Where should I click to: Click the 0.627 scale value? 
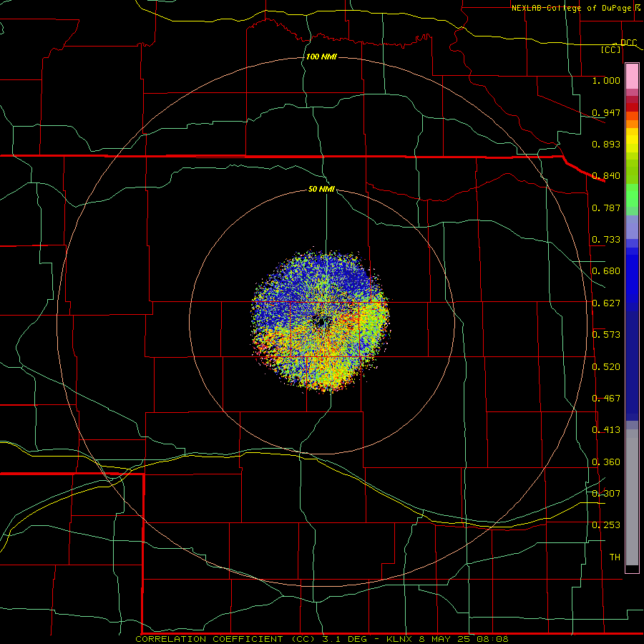pos(606,303)
